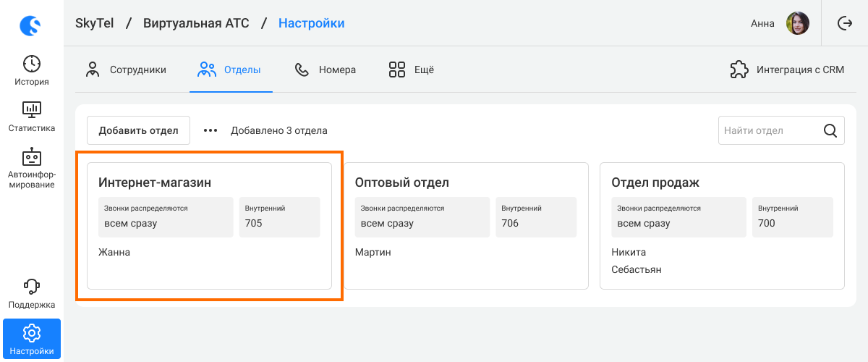Expand the Ещё tab menu

[x=411, y=70]
